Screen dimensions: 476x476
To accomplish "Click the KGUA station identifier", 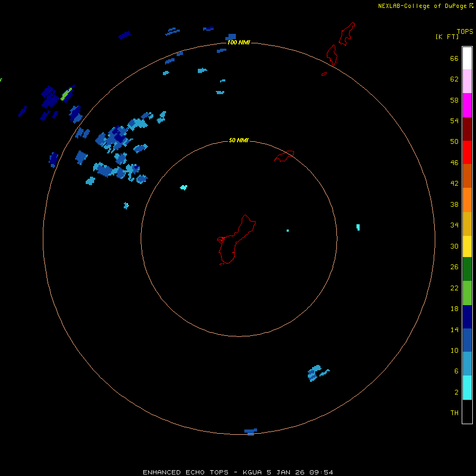I will pos(252,472).
